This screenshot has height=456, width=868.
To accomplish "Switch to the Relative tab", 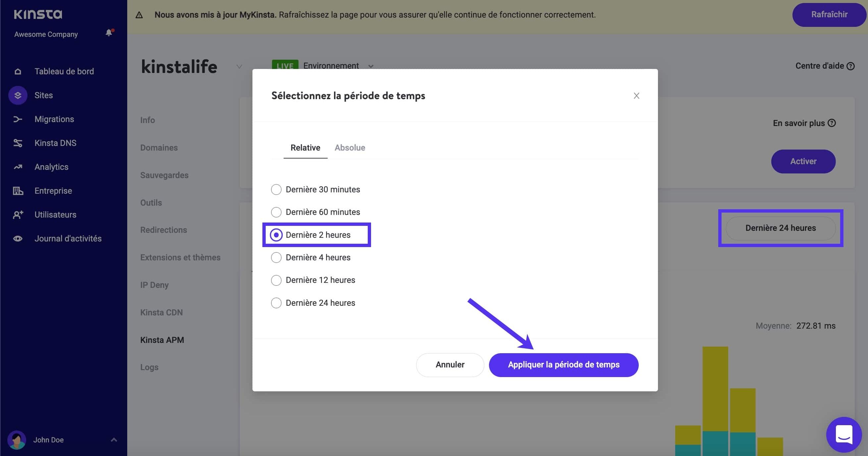I will [x=305, y=148].
